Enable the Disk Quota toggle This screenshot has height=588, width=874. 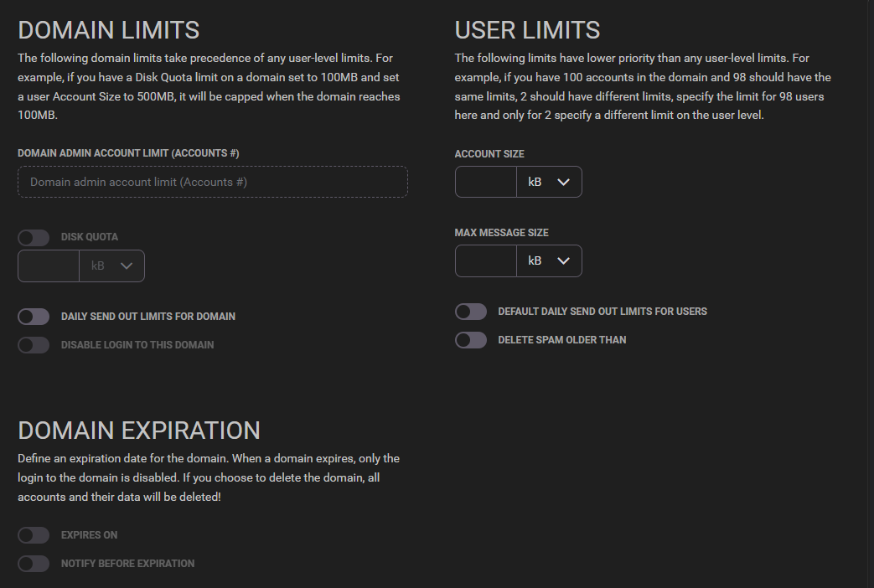(34, 238)
